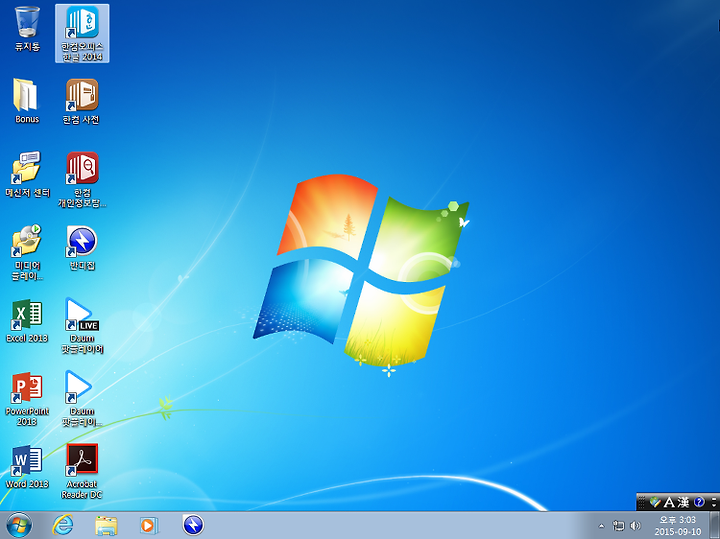720x539 pixels.
Task: Select the 미디어 플레이어 folder shortcut
Action: 27,252
